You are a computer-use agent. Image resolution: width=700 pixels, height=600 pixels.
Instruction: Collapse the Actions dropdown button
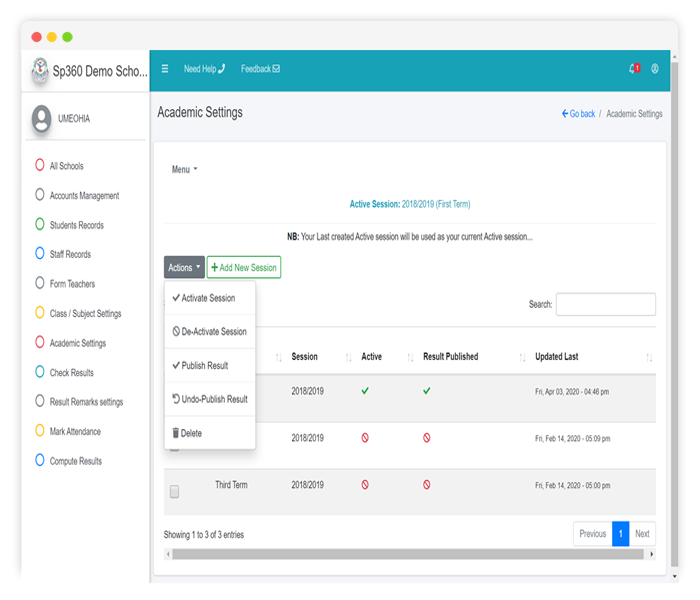[x=184, y=267]
